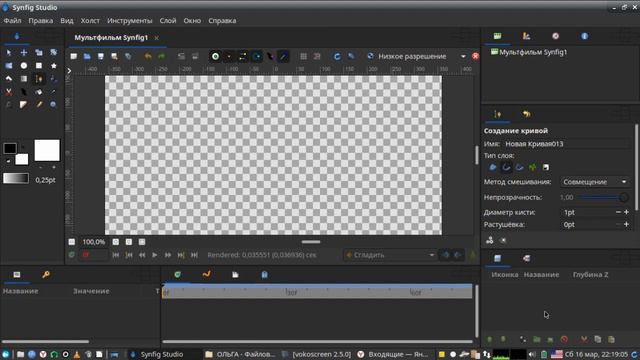Select the Zoom tool in toolbox

click(x=53, y=105)
